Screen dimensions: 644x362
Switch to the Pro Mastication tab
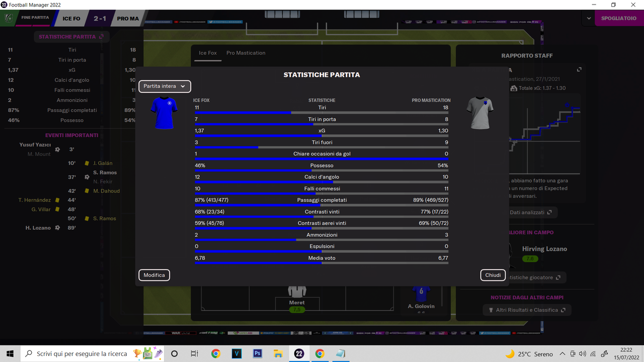click(x=246, y=53)
